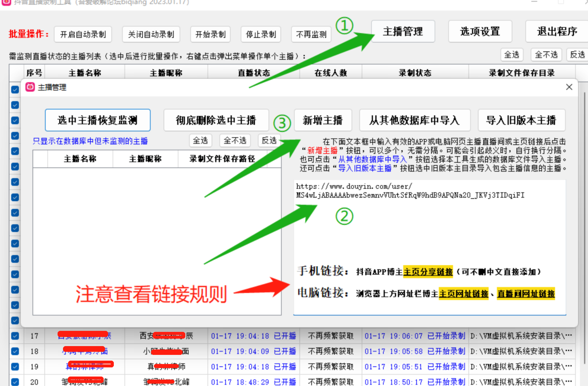Click main window 全不选 button
588x386 pixels.
pos(546,54)
